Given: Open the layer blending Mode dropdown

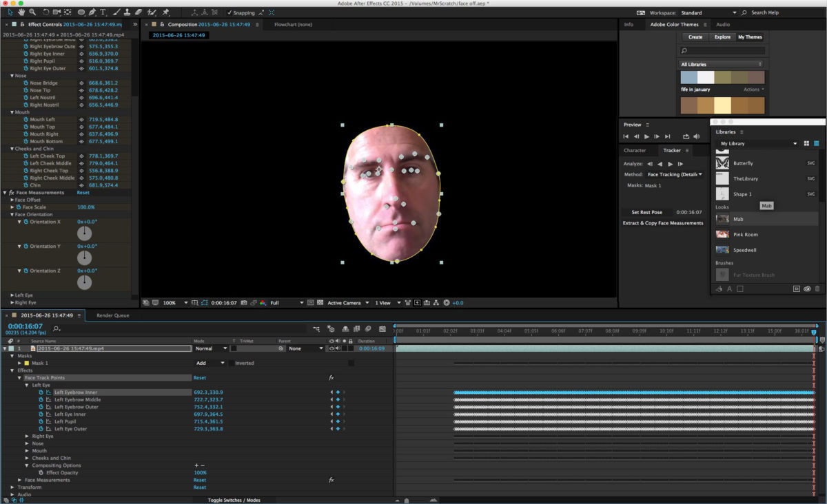Looking at the screenshot, I should click(212, 348).
